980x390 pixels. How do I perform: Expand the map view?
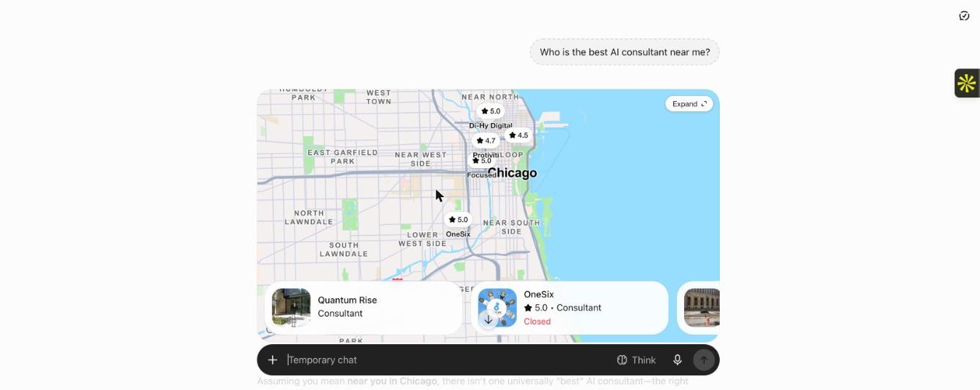[x=689, y=104]
